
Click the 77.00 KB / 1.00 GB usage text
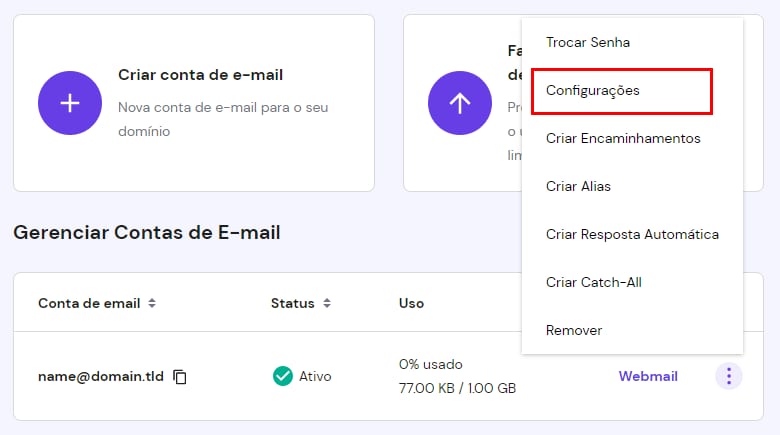457,388
